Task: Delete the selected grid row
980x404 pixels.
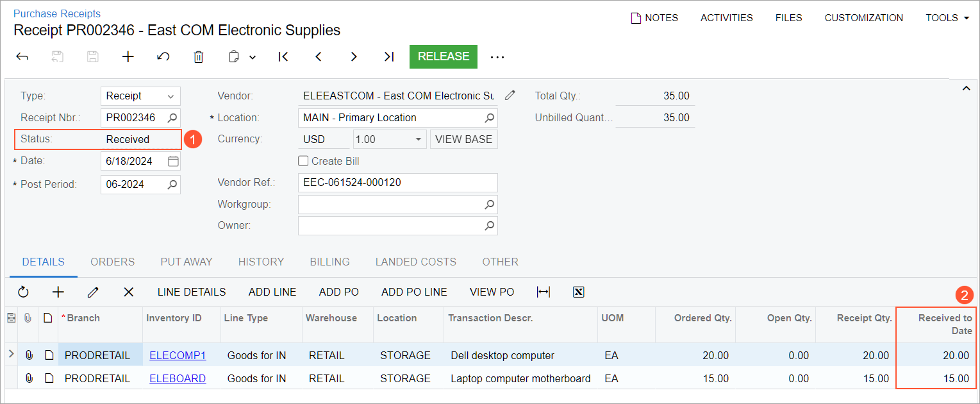Action: pyautogui.click(x=129, y=292)
